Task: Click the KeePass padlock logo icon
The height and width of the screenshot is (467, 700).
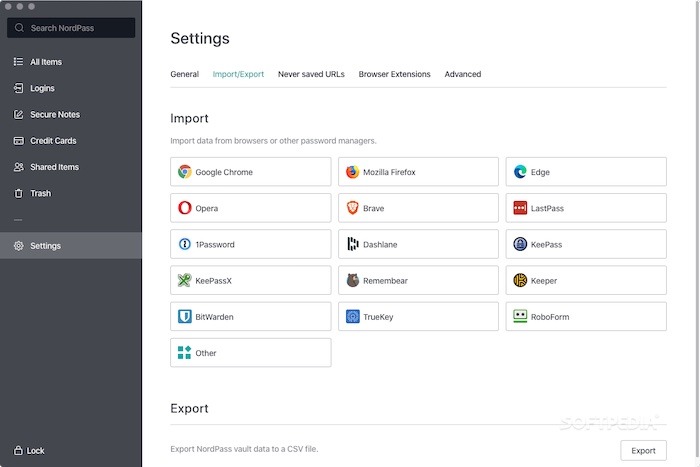Action: (520, 244)
